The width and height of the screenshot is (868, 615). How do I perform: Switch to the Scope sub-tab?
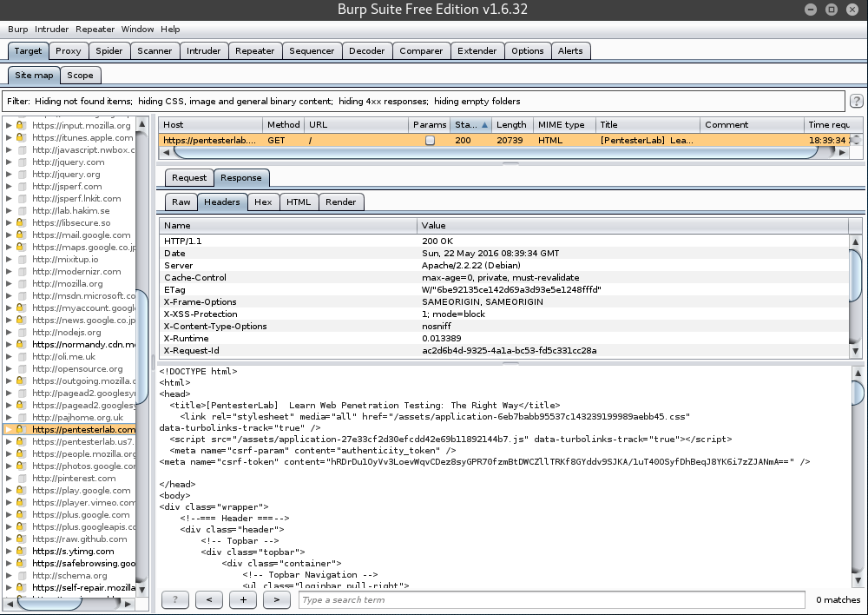[80, 76]
